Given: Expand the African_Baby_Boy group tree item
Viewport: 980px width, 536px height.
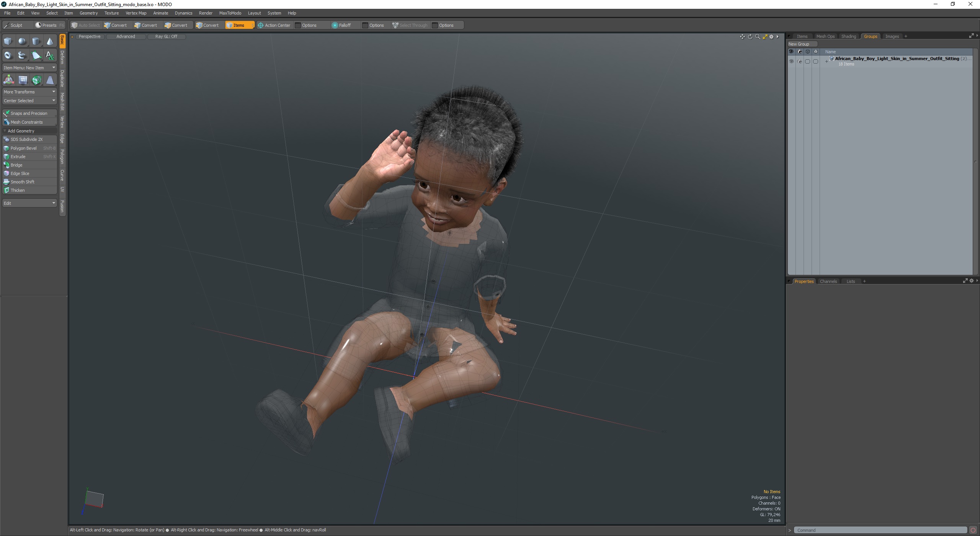Looking at the screenshot, I should click(826, 61).
